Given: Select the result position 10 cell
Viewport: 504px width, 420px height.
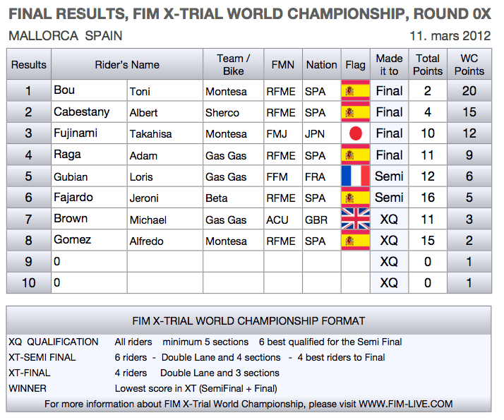Looking at the screenshot, I should (x=29, y=283).
